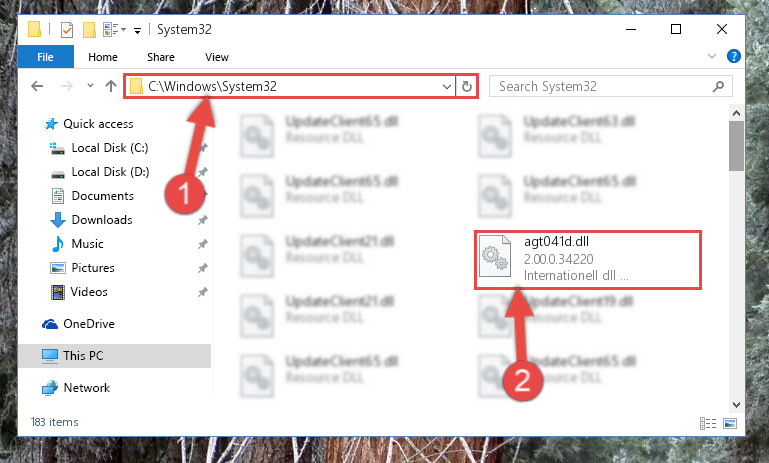The width and height of the screenshot is (769, 463).
Task: Select the agt041d.dll file
Action: [x=588, y=259]
